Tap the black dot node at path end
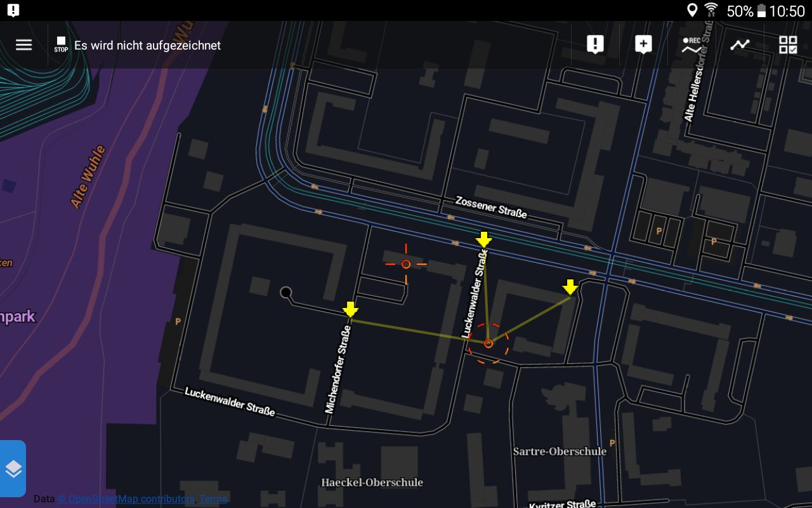Screen dimensions: 812x508 point(286,292)
